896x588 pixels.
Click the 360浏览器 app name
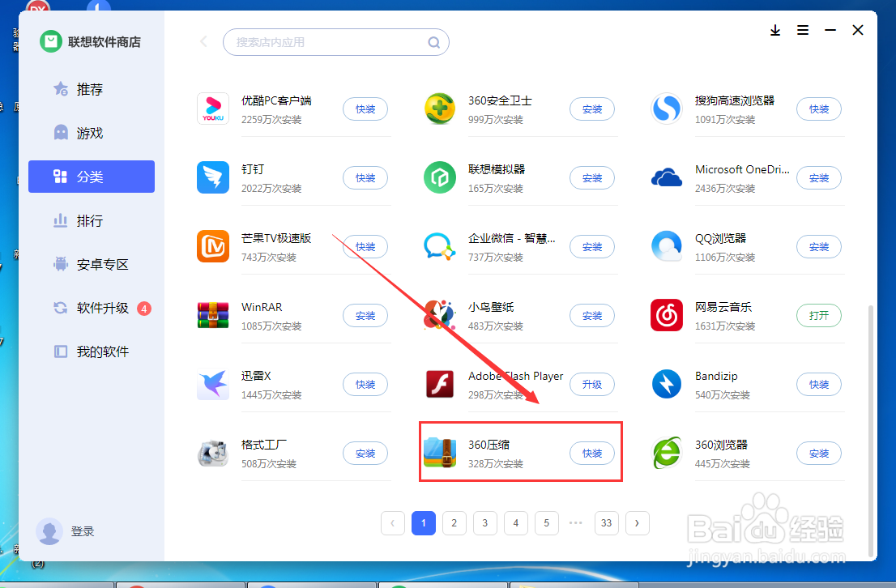721,445
